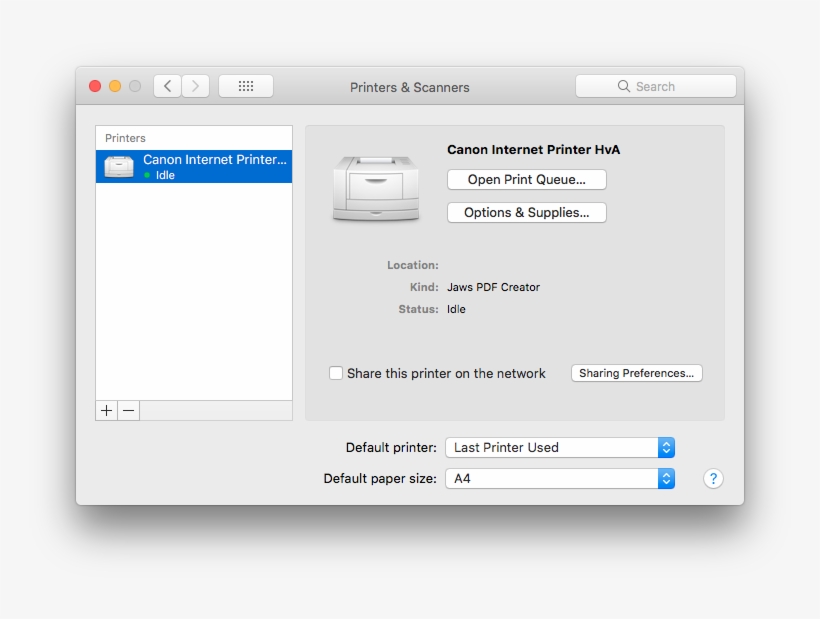This screenshot has width=820, height=619.
Task: Click the back navigation arrow
Action: point(167,85)
